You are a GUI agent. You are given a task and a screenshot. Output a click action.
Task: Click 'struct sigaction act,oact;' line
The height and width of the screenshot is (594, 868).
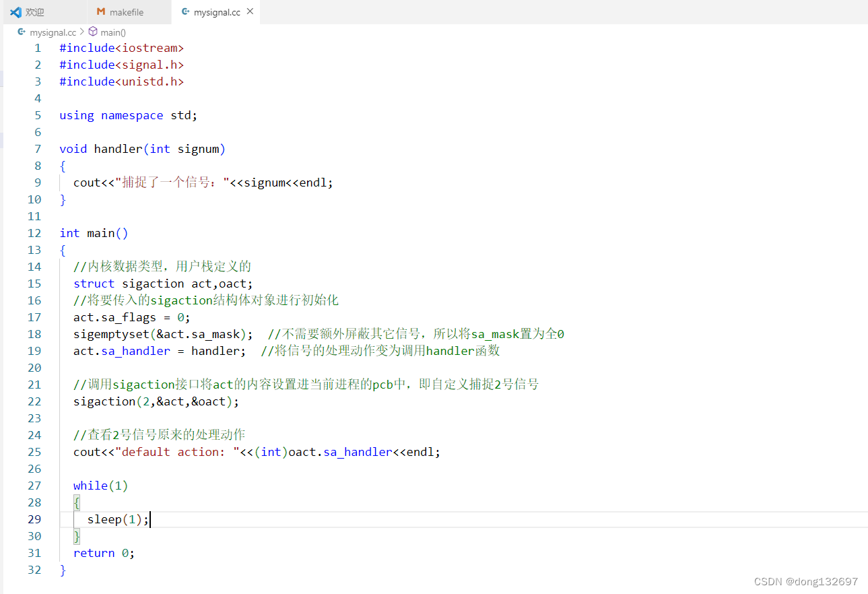(x=163, y=284)
